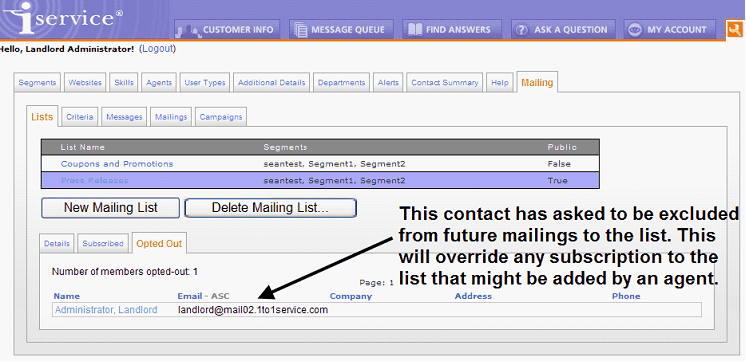
Task: Sort by the Name column
Action: pyautogui.click(x=67, y=296)
